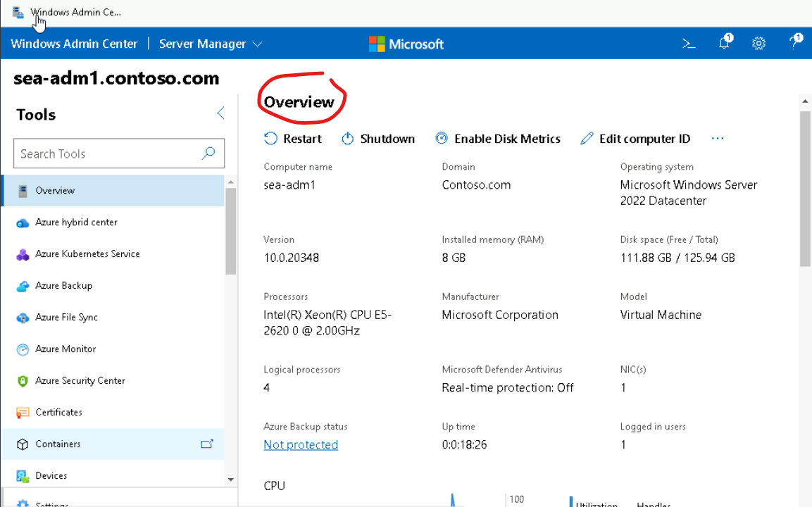Click Edit computer ID button label
This screenshot has width=812, height=507.
click(x=644, y=139)
